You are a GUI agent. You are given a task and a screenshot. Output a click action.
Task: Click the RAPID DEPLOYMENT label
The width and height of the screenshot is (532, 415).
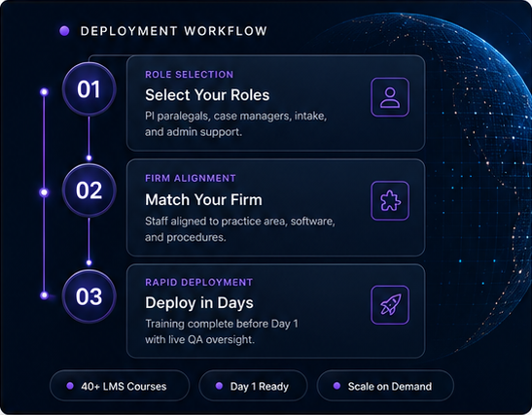tap(198, 282)
